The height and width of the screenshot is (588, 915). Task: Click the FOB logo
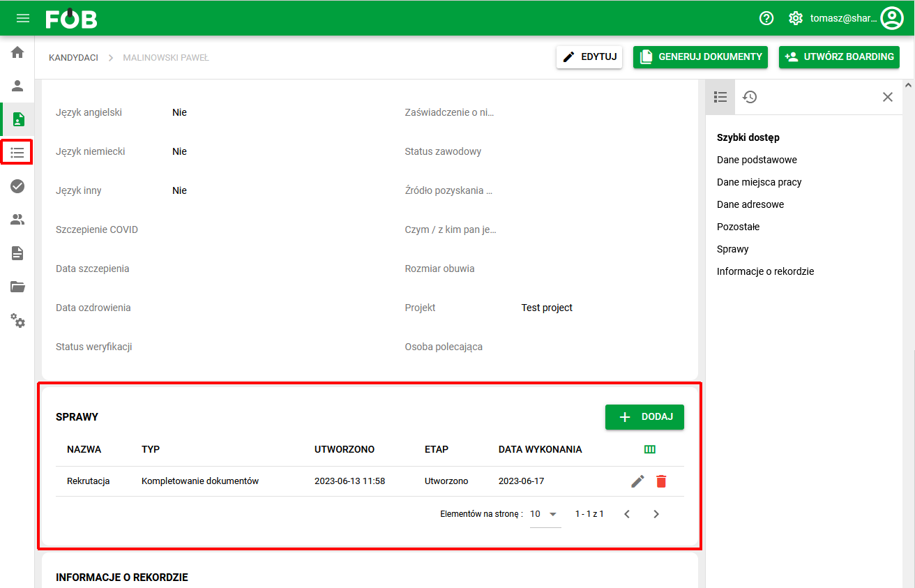click(x=72, y=18)
